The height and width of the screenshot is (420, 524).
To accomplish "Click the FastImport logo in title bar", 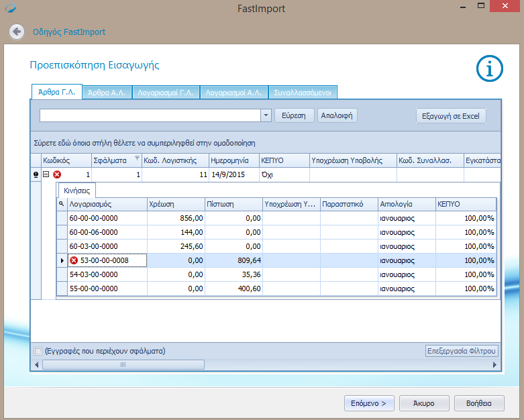I will click(x=11, y=8).
